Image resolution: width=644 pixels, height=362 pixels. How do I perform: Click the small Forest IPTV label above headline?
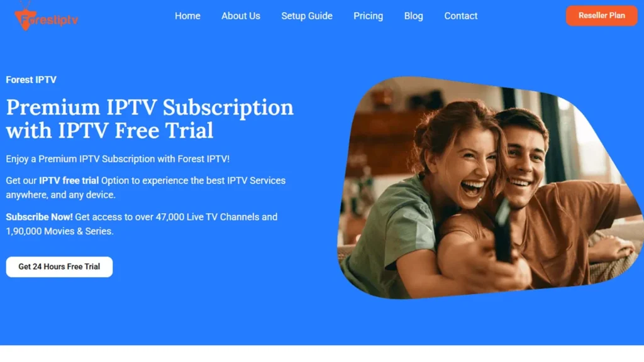[31, 80]
